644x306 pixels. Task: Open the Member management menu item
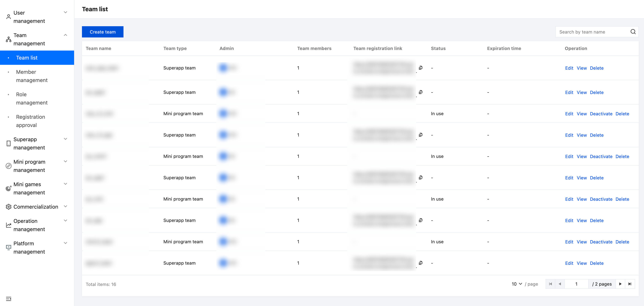pyautogui.click(x=32, y=76)
